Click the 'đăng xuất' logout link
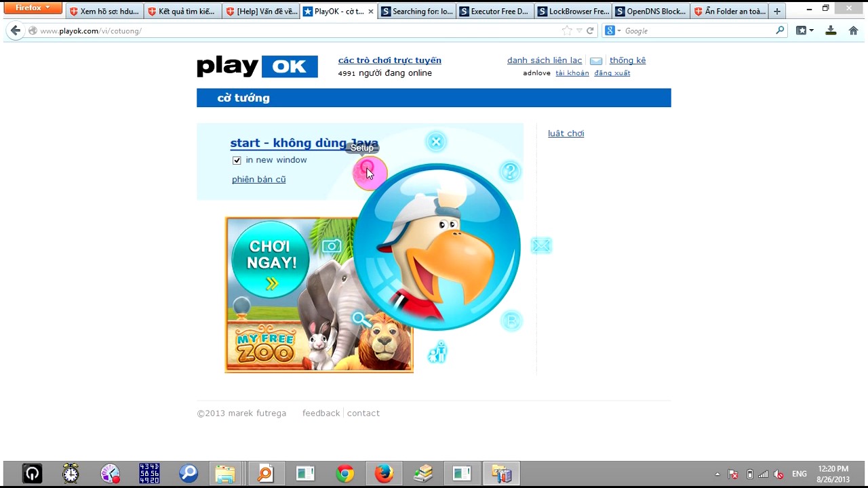This screenshot has height=488, width=868. click(x=612, y=73)
